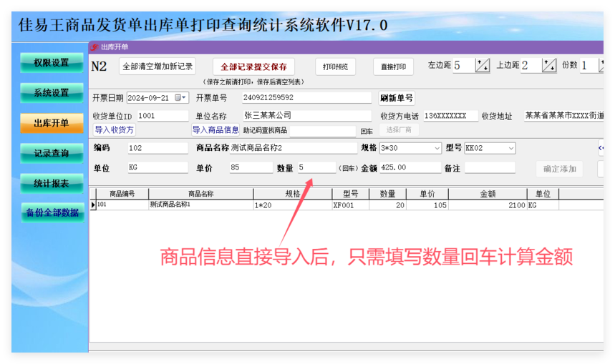Image resolution: width=615 pixels, height=364 pixels.
Task: Click the 单价 column header in table
Action: [427, 194]
